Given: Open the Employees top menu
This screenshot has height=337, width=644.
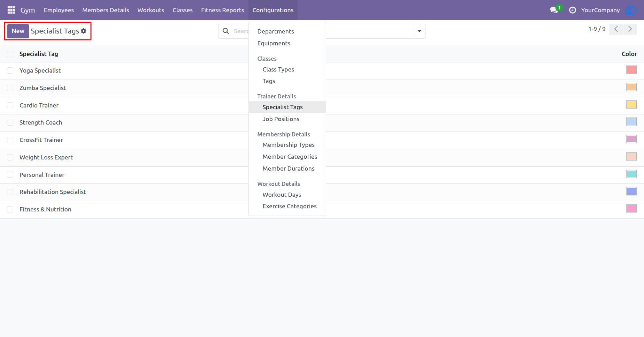Looking at the screenshot, I should click(x=59, y=10).
